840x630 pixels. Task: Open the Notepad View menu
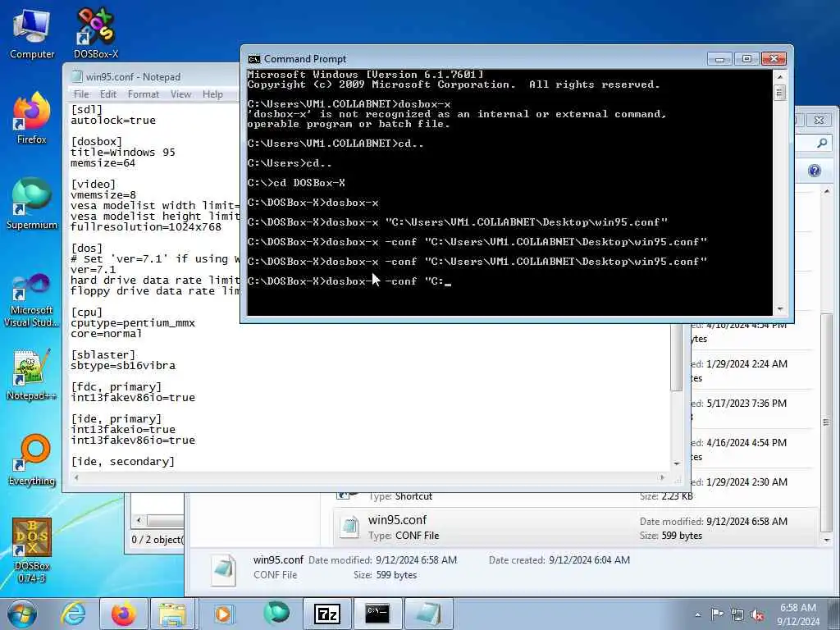(180, 94)
